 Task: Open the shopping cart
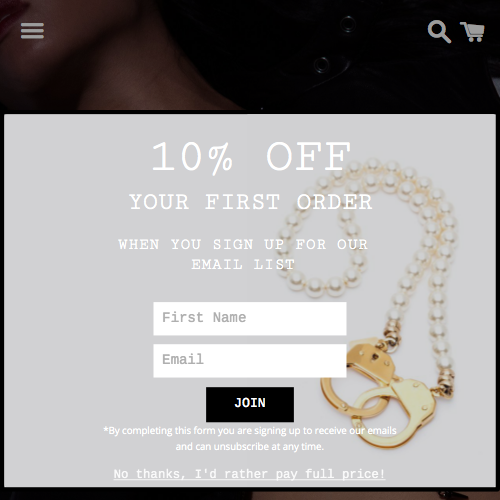(472, 32)
